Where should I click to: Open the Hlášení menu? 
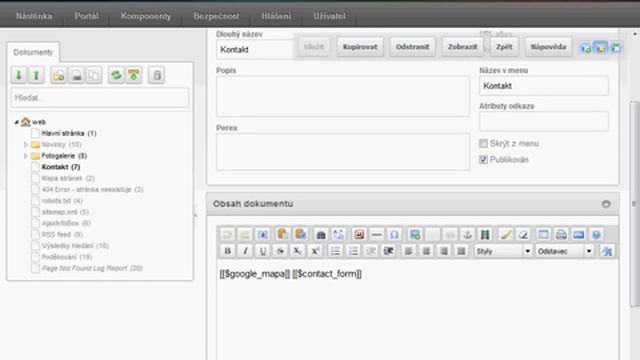276,16
